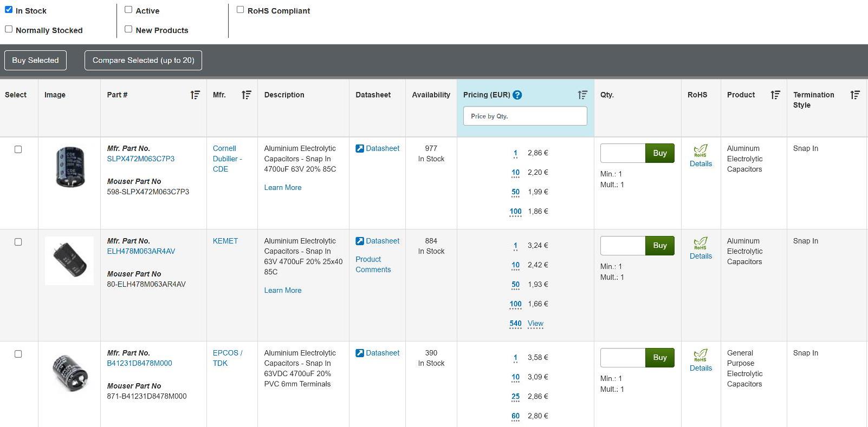Open RoHS leaf icon for B41231D8478M000
The width and height of the screenshot is (868, 427).
pyautogui.click(x=701, y=355)
